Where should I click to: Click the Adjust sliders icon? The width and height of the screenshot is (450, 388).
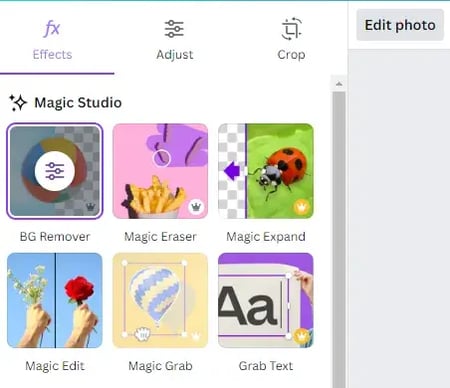tap(174, 29)
